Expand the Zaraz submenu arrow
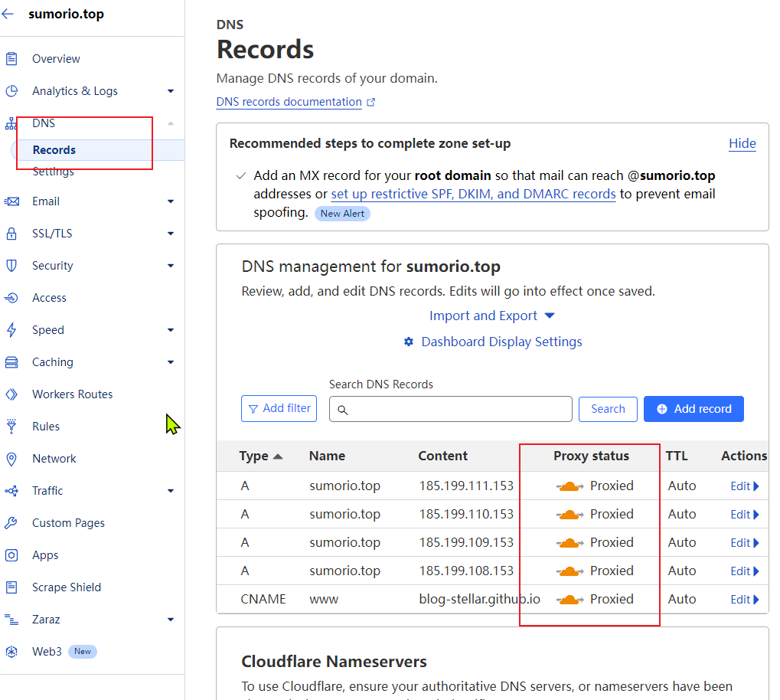This screenshot has width=780, height=700. pos(171,620)
